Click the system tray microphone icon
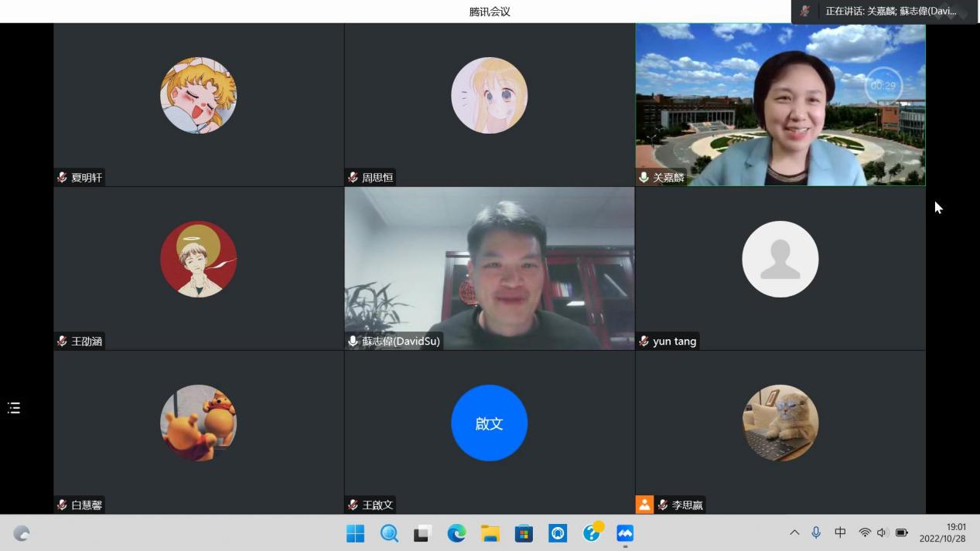This screenshot has width=980, height=551. coord(816,532)
